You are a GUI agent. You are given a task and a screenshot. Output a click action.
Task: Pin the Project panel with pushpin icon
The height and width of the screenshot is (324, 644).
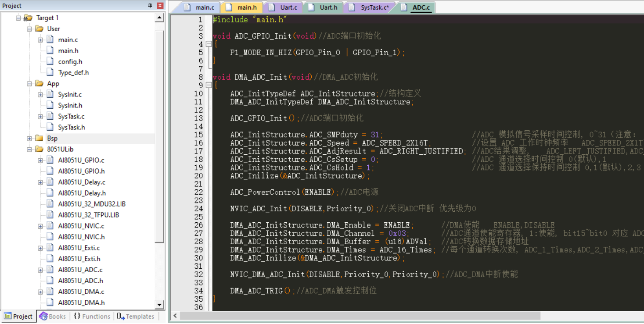(150, 6)
